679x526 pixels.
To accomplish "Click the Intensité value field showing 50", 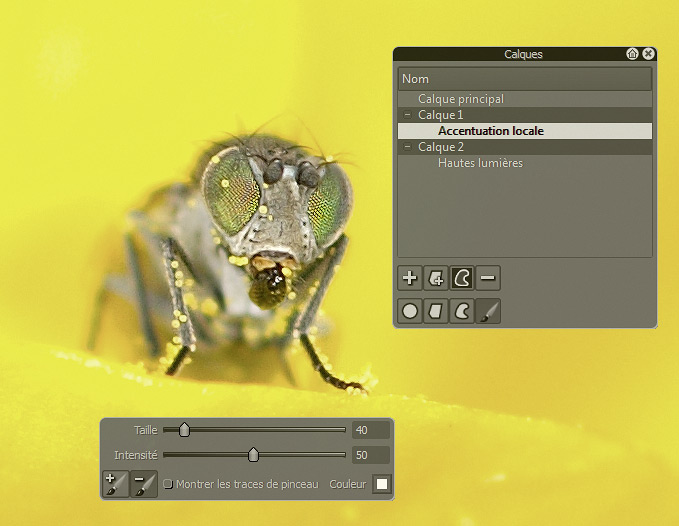I will tap(371, 455).
